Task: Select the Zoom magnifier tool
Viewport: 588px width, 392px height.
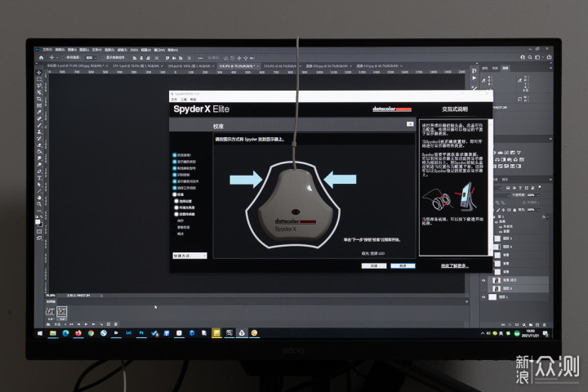Action: (39, 204)
